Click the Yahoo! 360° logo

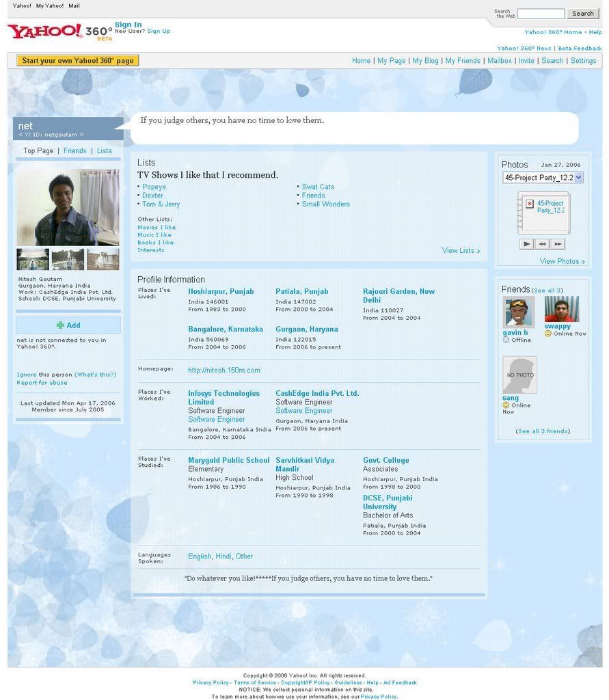(59, 31)
